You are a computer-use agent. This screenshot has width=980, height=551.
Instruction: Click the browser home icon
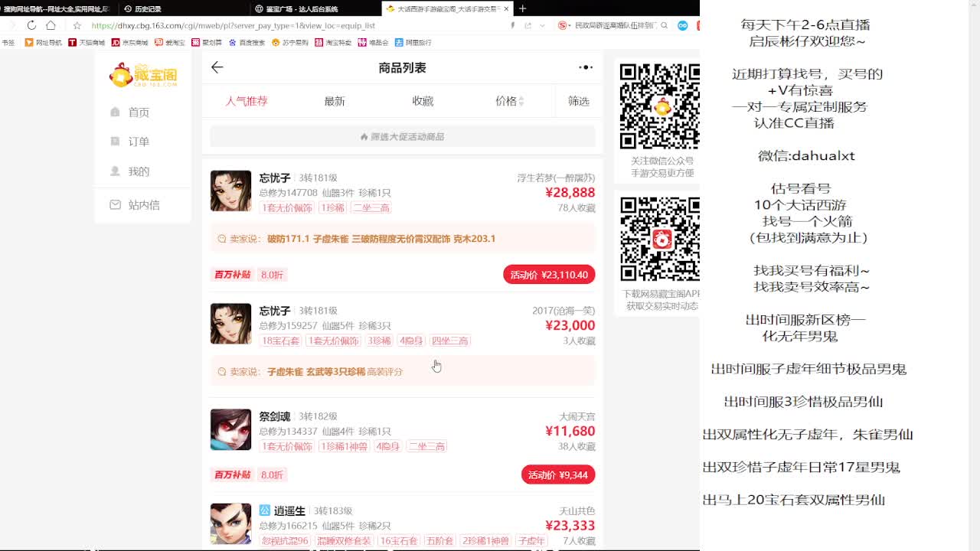pos(51,25)
